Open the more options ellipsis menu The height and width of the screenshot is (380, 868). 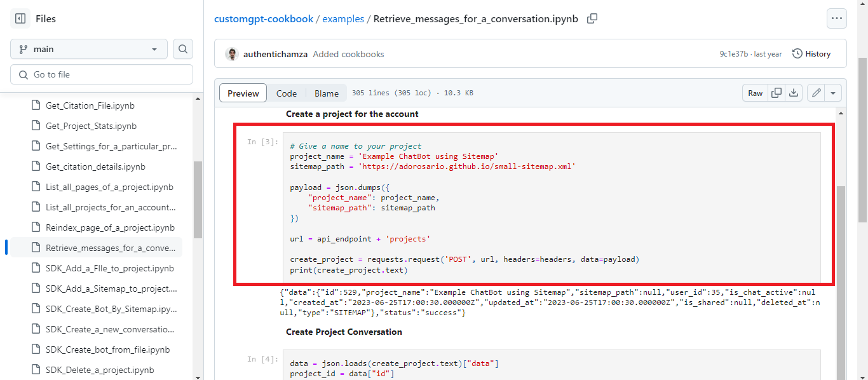pos(837,18)
